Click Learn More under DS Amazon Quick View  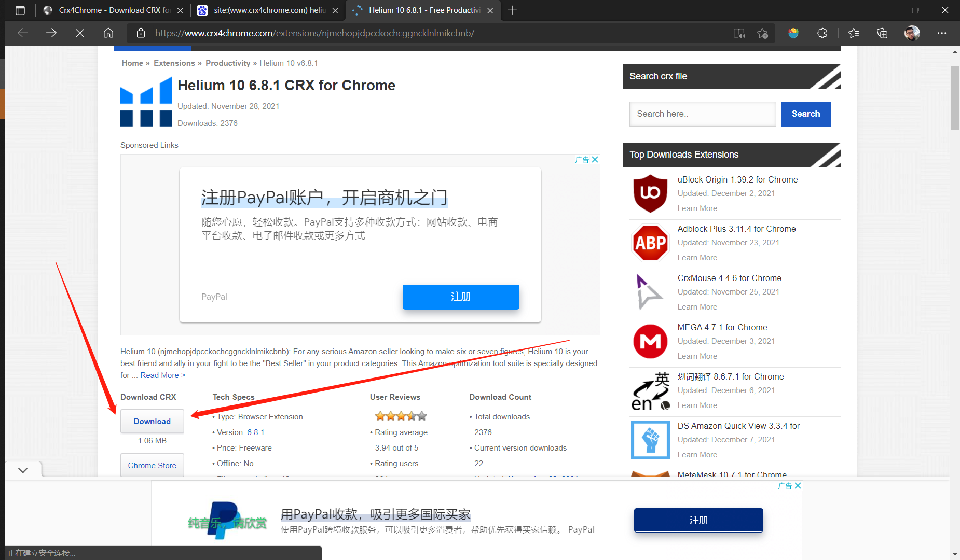point(697,455)
